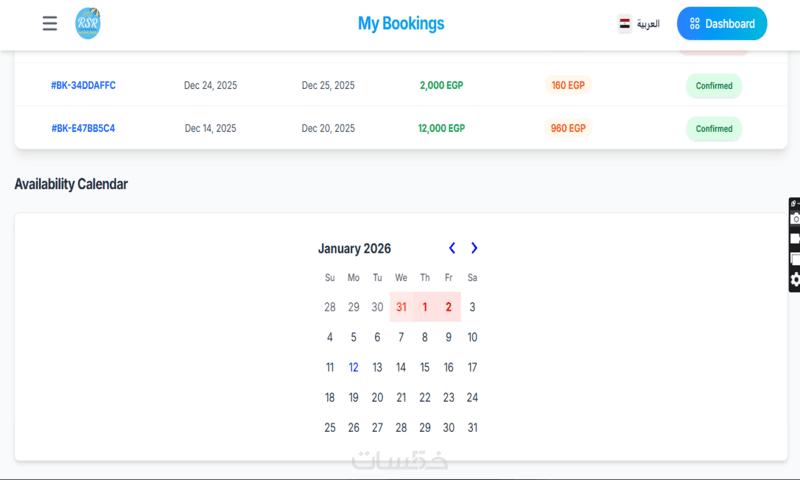This screenshot has width=800, height=480.
Task: Click Confirmed badge for Dec 24 booking
Action: tap(714, 86)
